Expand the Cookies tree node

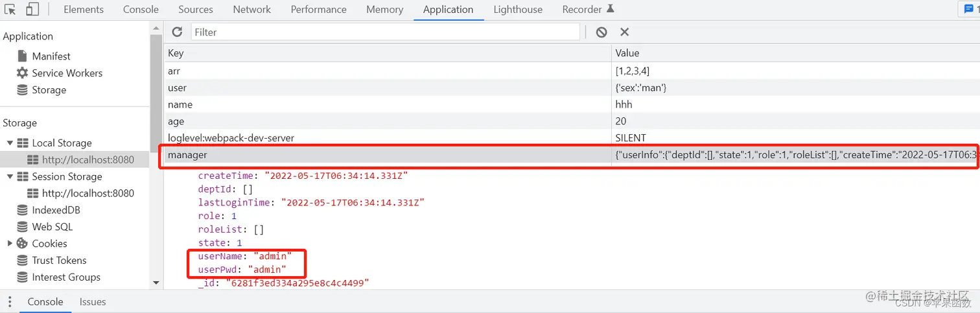pos(10,244)
